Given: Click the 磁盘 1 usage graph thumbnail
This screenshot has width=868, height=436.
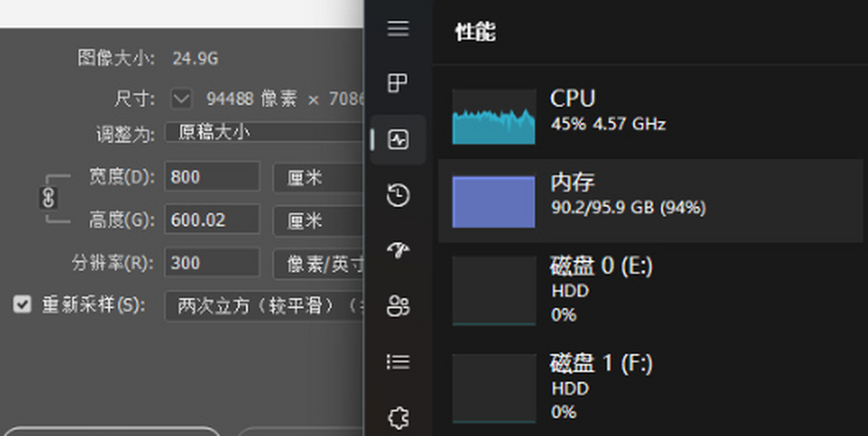Looking at the screenshot, I should pos(494,388).
